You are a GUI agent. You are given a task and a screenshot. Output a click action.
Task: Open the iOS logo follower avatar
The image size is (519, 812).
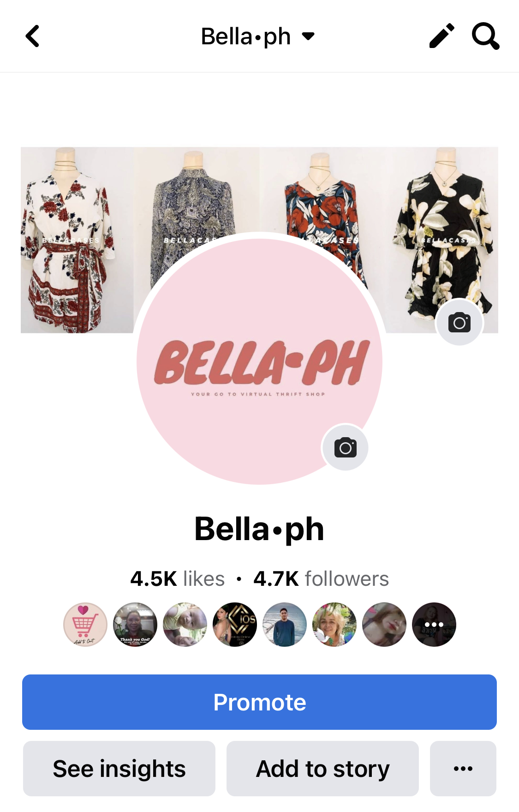235,625
